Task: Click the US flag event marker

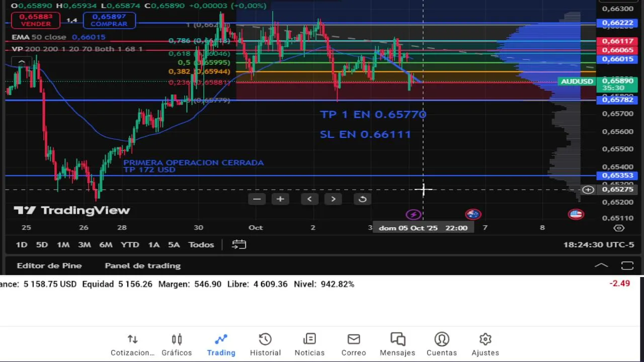Action: 576,215
